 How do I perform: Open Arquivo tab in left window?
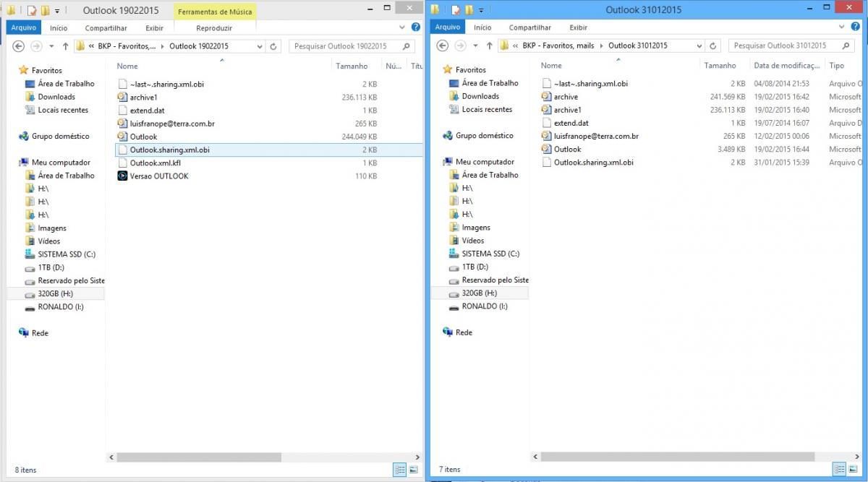click(23, 27)
